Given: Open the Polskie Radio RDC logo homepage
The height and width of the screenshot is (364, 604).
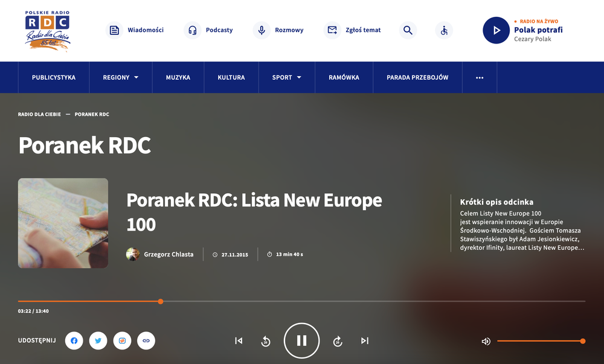Looking at the screenshot, I should [x=47, y=31].
